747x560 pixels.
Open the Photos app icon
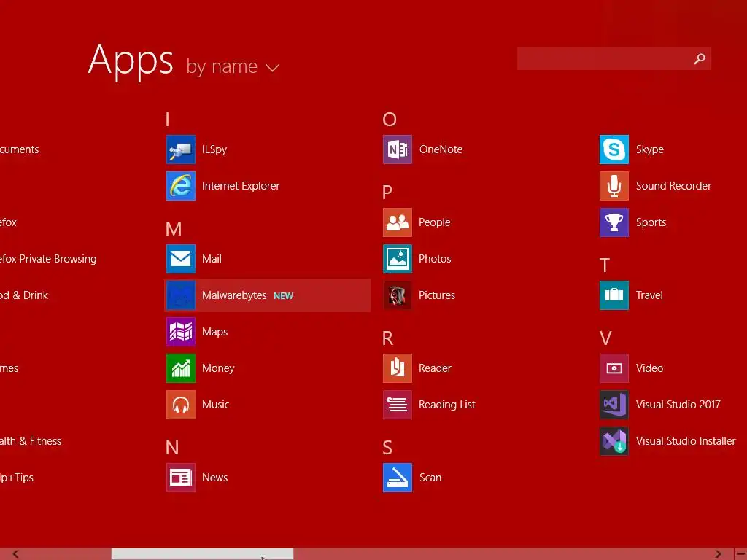coord(398,259)
